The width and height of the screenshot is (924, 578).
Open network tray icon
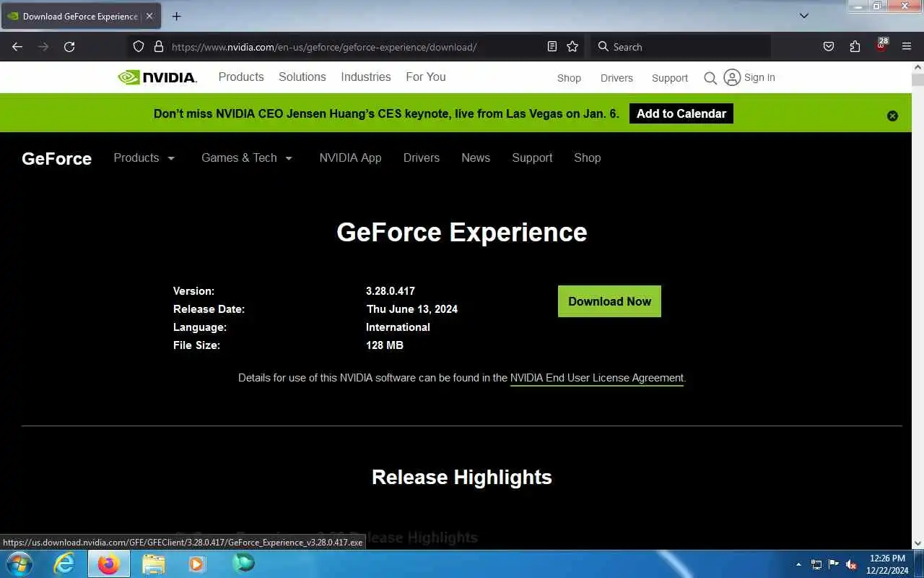pyautogui.click(x=816, y=564)
